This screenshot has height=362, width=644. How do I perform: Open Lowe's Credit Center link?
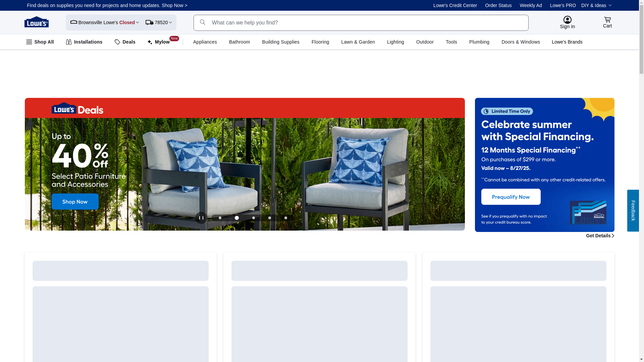click(455, 5)
